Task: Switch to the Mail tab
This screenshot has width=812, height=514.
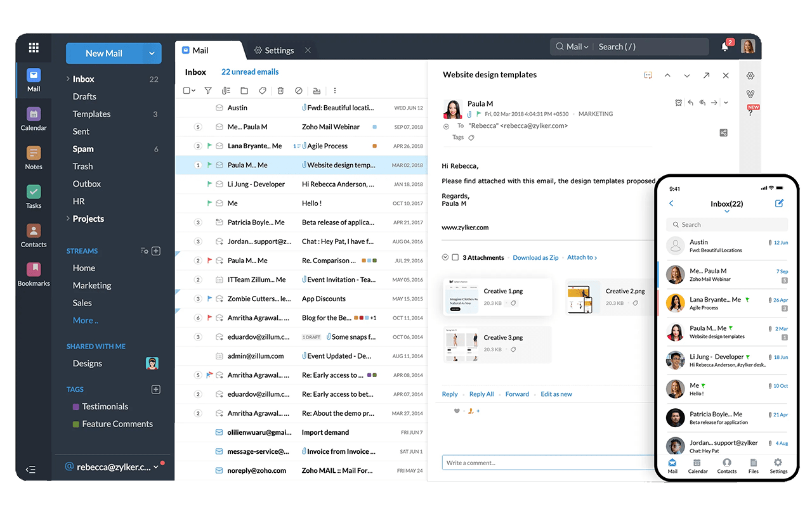Action: pos(201,51)
